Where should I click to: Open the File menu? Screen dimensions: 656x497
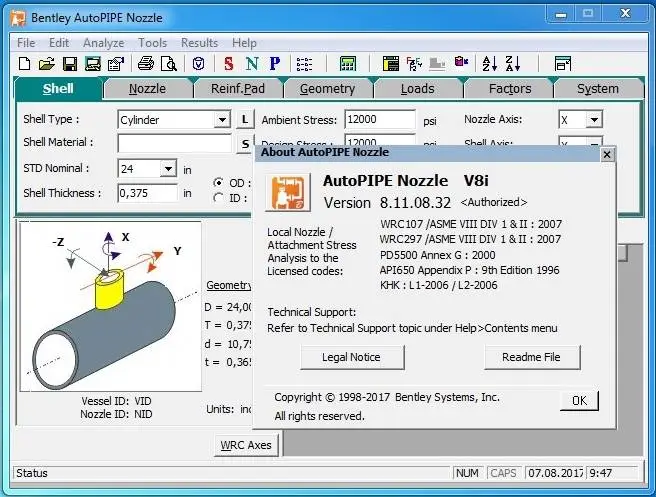pyautogui.click(x=26, y=43)
